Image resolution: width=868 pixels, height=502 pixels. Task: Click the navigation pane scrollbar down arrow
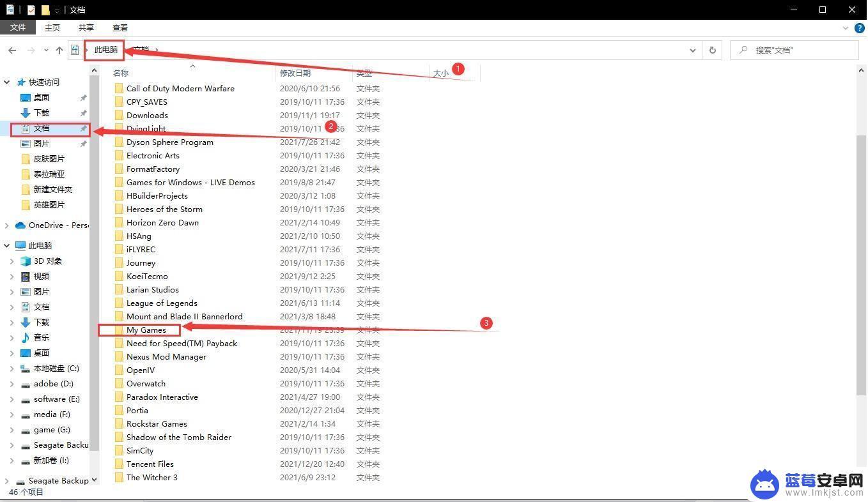pos(95,480)
